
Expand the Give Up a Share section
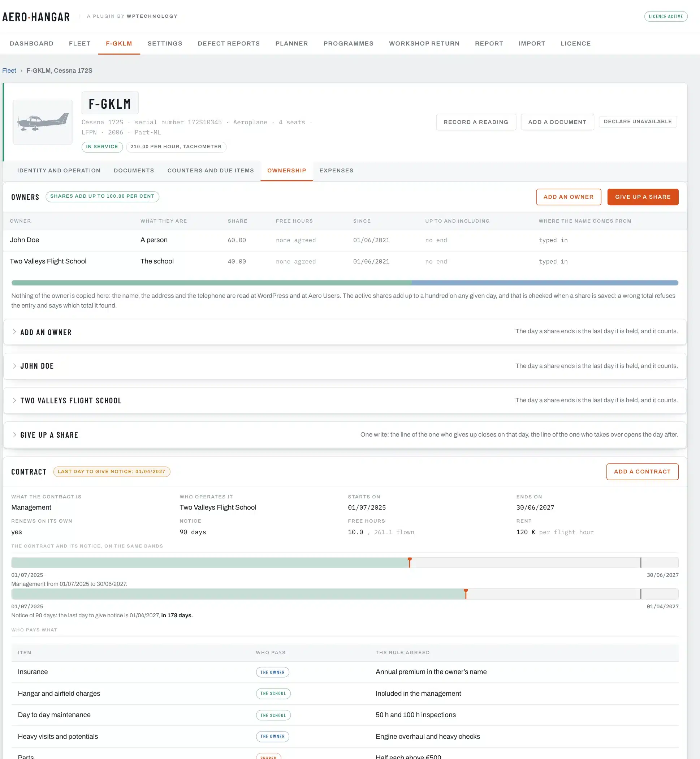point(345,435)
